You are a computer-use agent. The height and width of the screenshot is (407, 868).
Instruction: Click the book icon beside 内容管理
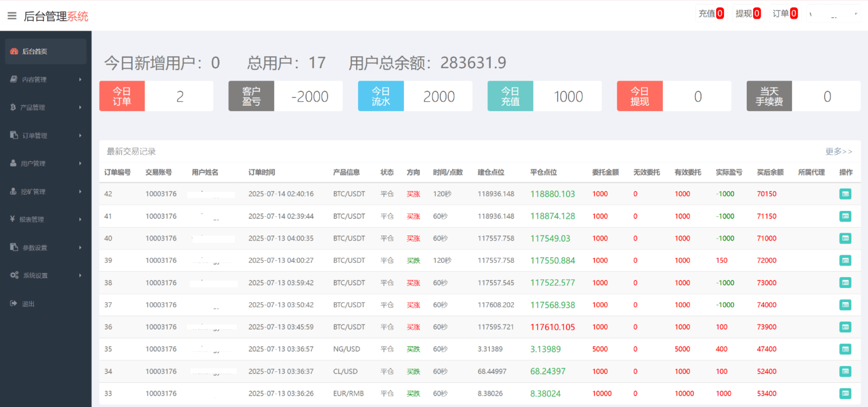13,79
